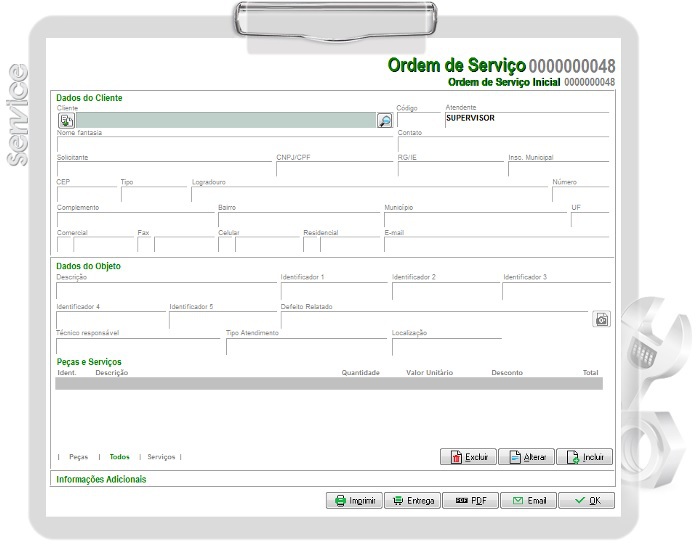Print the order with Imprimir

coord(354,501)
